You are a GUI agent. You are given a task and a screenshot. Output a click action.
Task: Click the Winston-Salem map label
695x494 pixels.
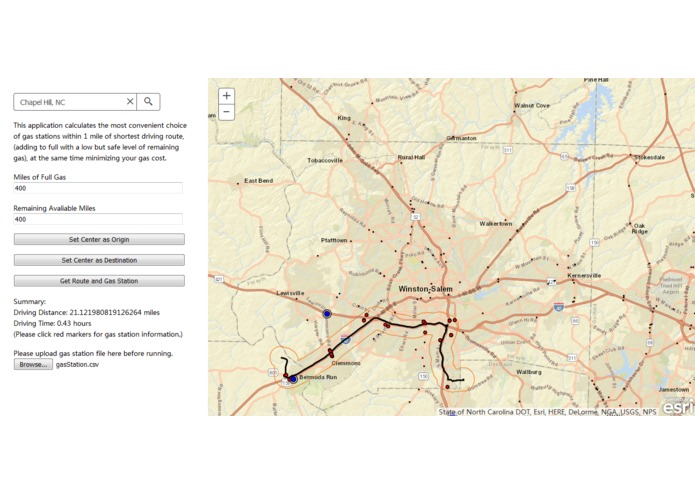[x=426, y=289]
